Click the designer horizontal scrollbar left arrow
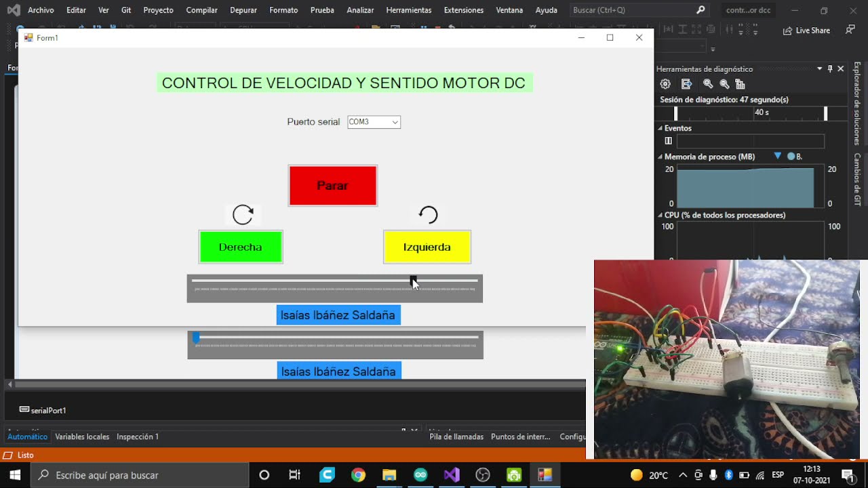Image resolution: width=868 pixels, height=488 pixels. (9, 384)
